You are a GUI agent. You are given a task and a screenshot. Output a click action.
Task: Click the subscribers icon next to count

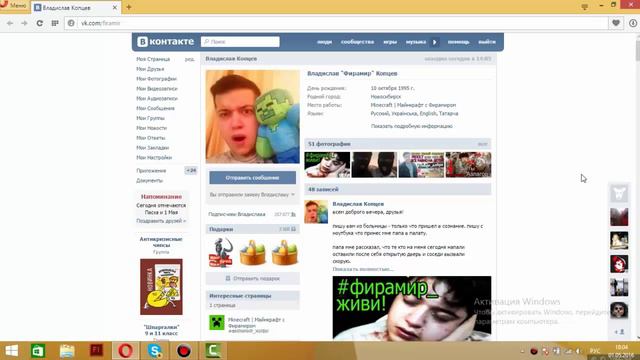coord(293,214)
